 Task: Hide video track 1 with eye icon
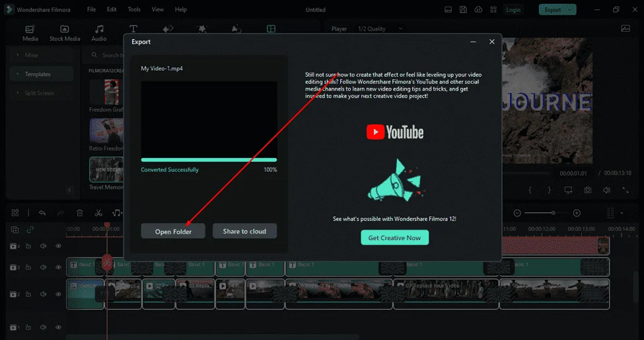pos(58,327)
